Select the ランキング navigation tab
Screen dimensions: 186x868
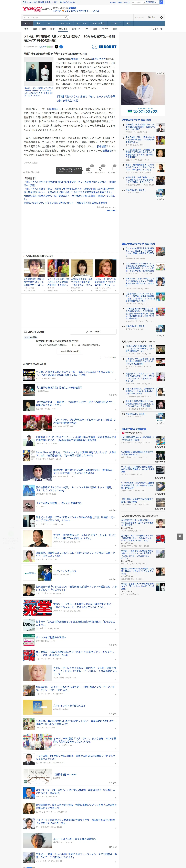tap(115, 23)
